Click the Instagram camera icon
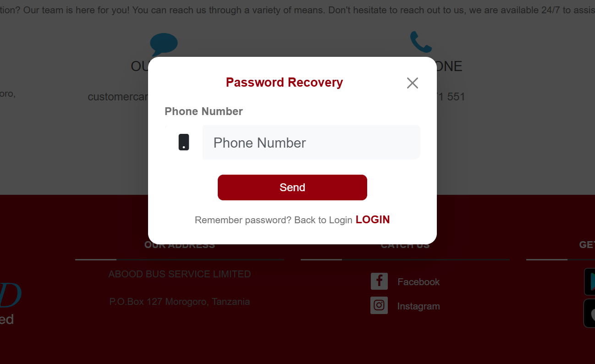This screenshot has height=364, width=595. tap(379, 305)
